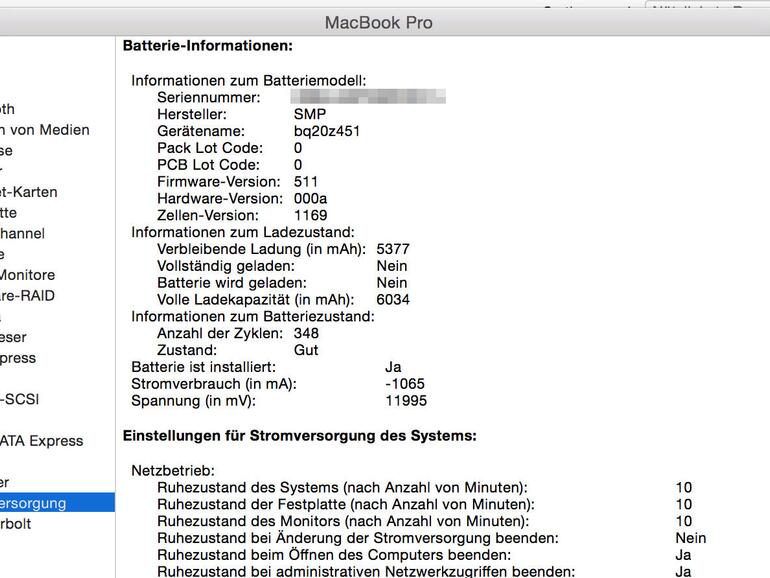Select the sidebar item ending in "rbolt"
Viewport: 770px width, 578px height.
16,523
